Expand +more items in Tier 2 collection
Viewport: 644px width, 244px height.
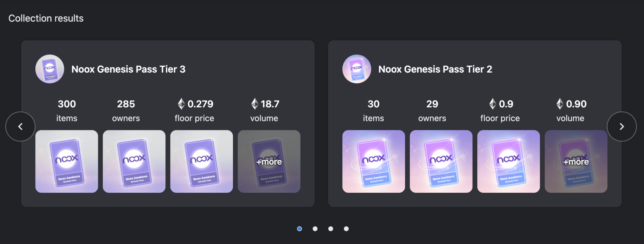pos(576,162)
